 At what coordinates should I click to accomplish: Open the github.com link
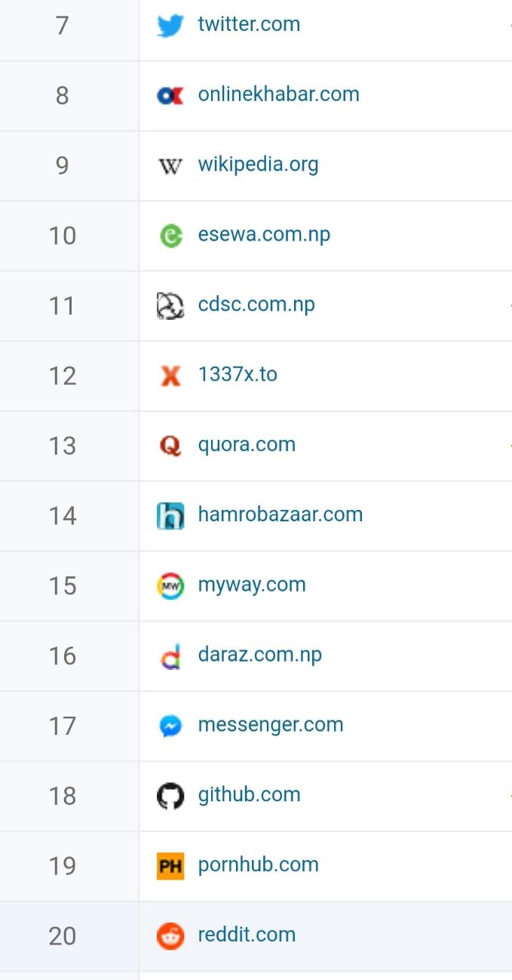tap(249, 794)
